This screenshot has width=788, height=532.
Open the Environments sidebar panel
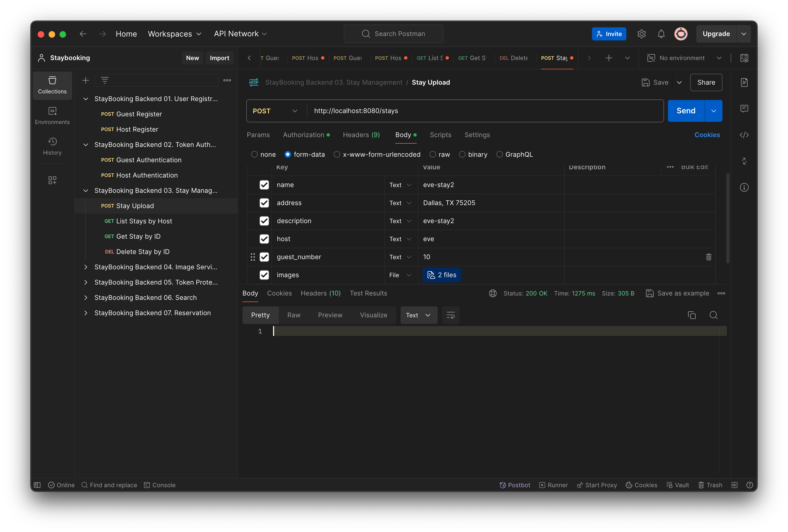[x=52, y=116]
